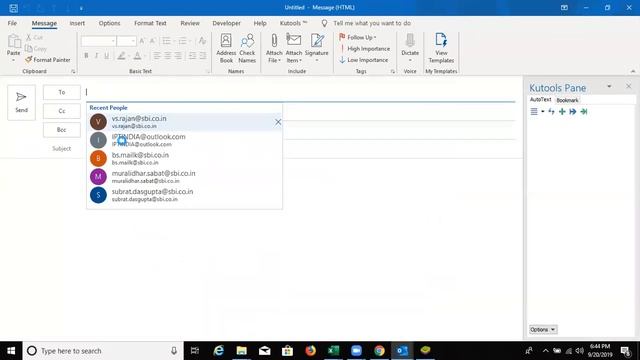Screen dimensions: 640x360
Task: Open the Review tab
Action: point(190,23)
